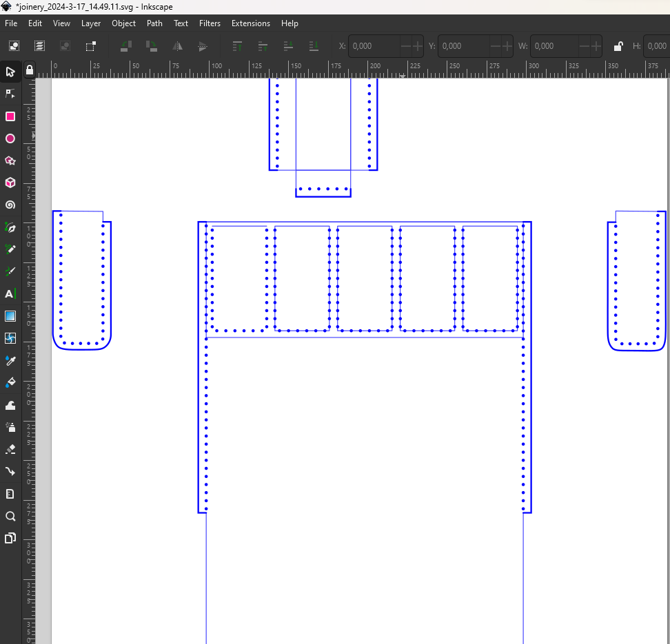The width and height of the screenshot is (670, 644).
Task: Toggle the guides lock at ruler corner
Action: click(x=29, y=70)
